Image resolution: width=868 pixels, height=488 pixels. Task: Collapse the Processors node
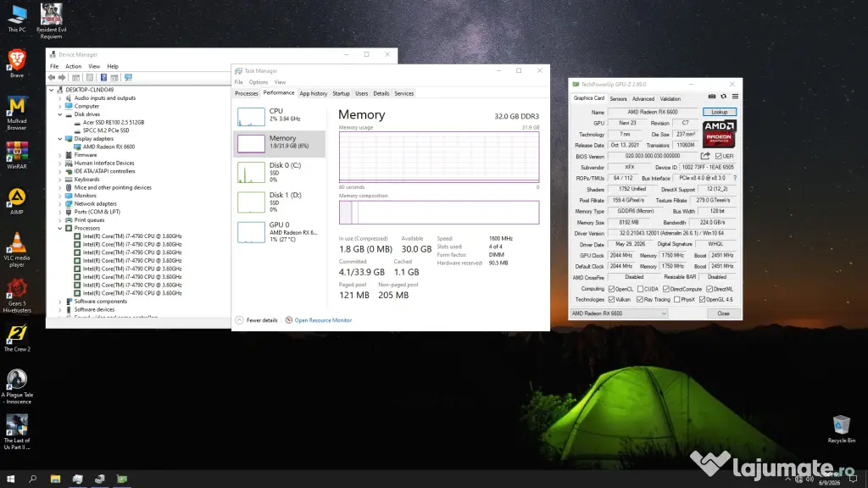tap(60, 228)
